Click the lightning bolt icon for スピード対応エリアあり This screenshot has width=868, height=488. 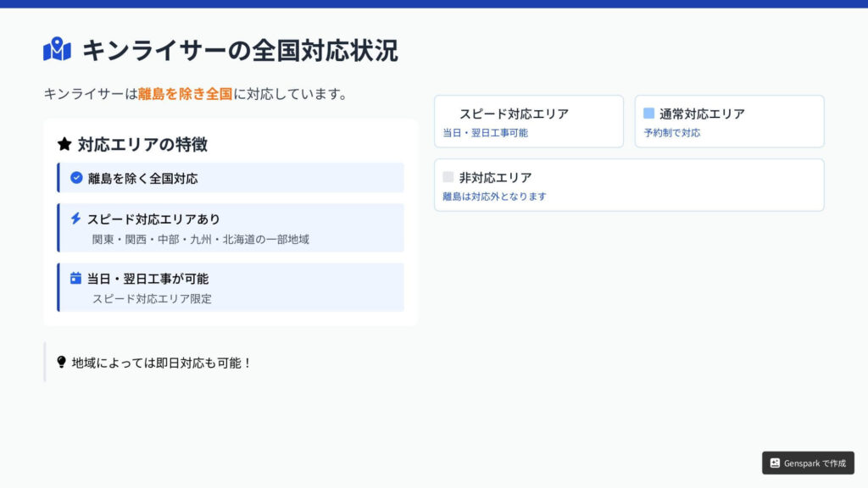point(75,218)
